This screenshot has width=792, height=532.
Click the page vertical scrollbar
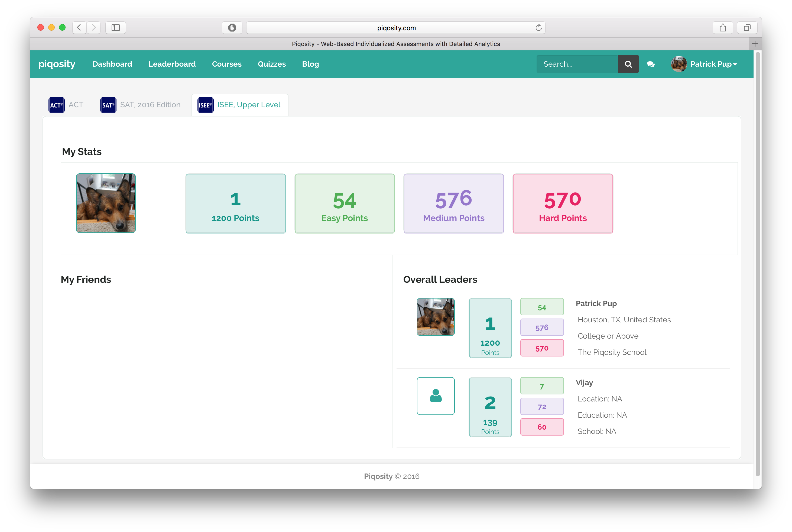758,264
